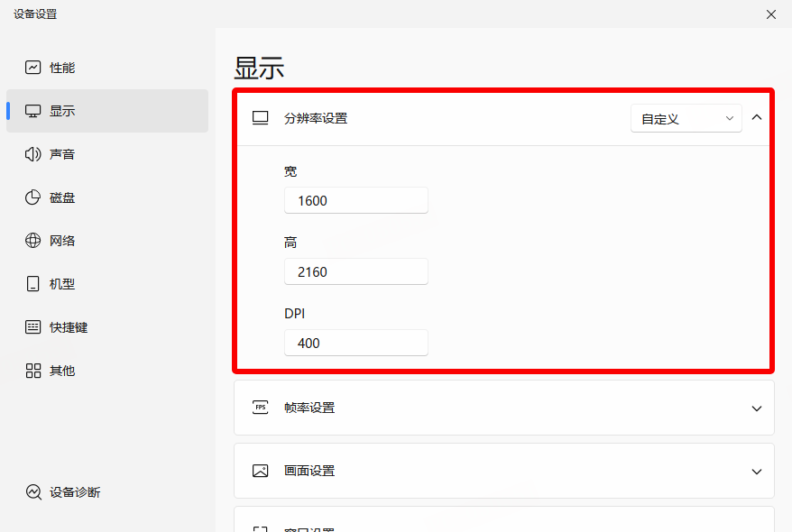
Task: Click the 声音 speaker icon
Action: 33,154
